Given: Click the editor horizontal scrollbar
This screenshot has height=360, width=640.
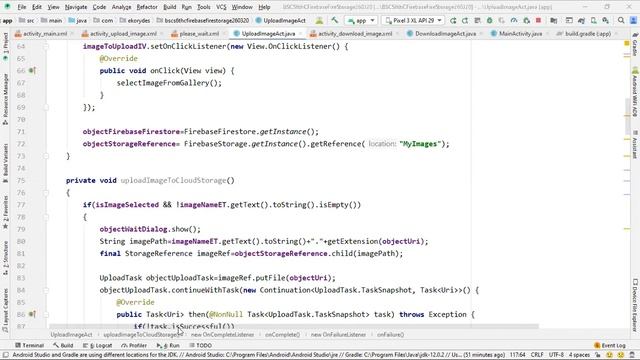Looking at the screenshot, I should [294, 326].
